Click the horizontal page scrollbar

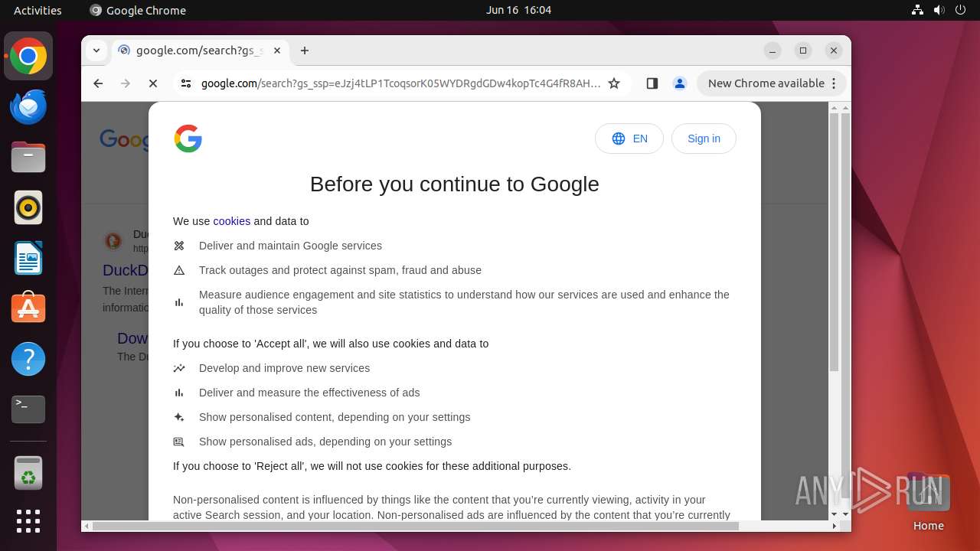[x=415, y=526]
